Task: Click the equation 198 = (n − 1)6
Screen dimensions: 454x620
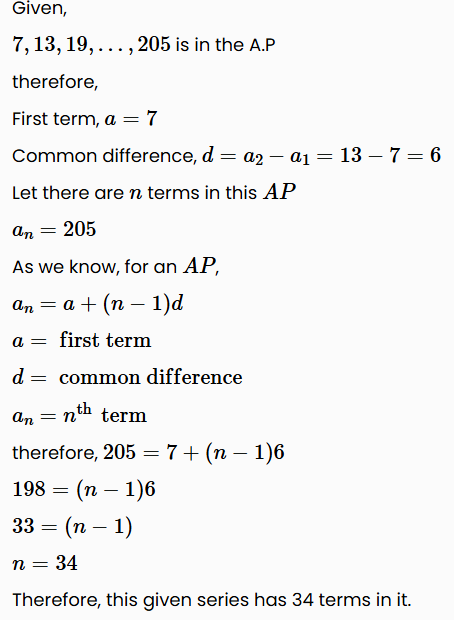Action: (84, 490)
